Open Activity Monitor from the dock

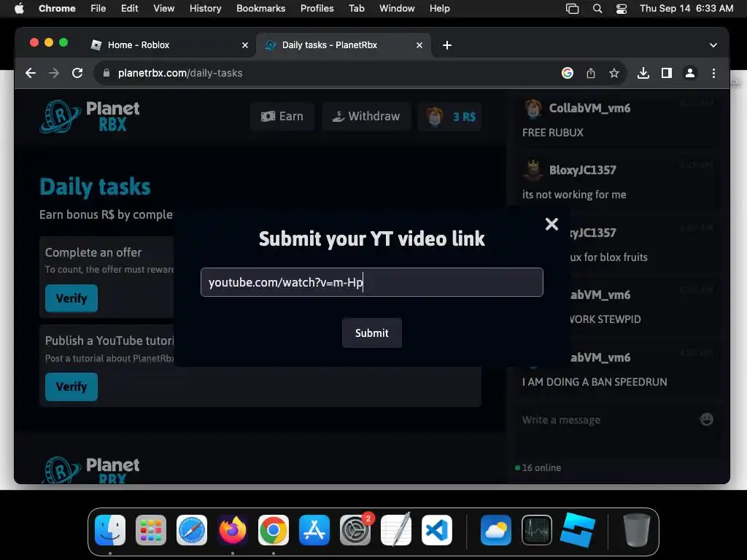pyautogui.click(x=537, y=530)
